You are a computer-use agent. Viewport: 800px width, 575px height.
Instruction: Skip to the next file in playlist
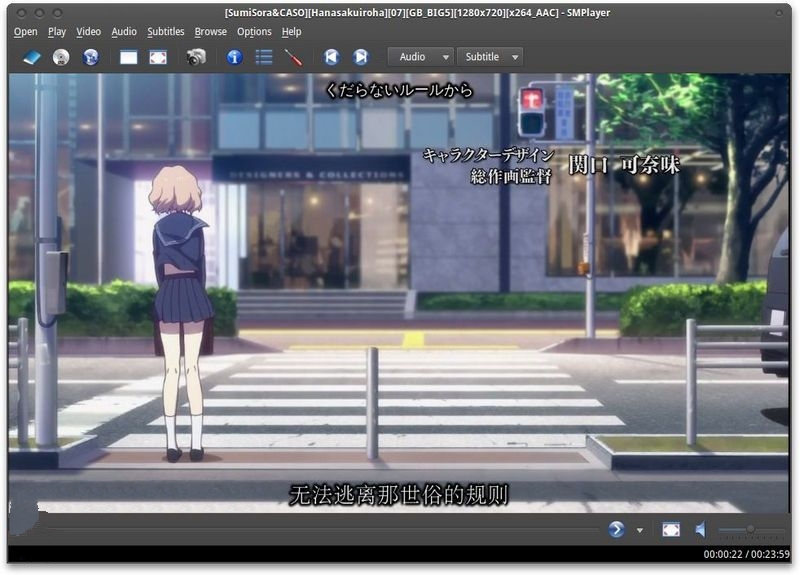(360, 57)
